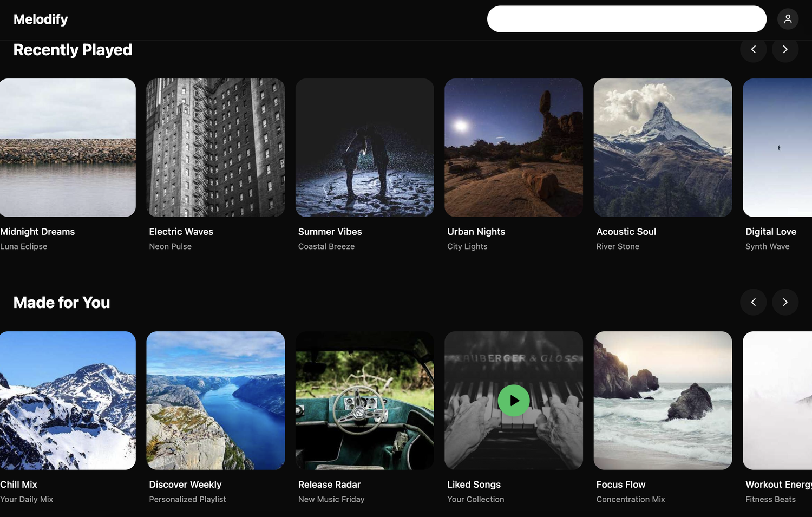Image resolution: width=812 pixels, height=517 pixels.
Task: Select the Workout Energy playlist title
Action: pyautogui.click(x=778, y=485)
